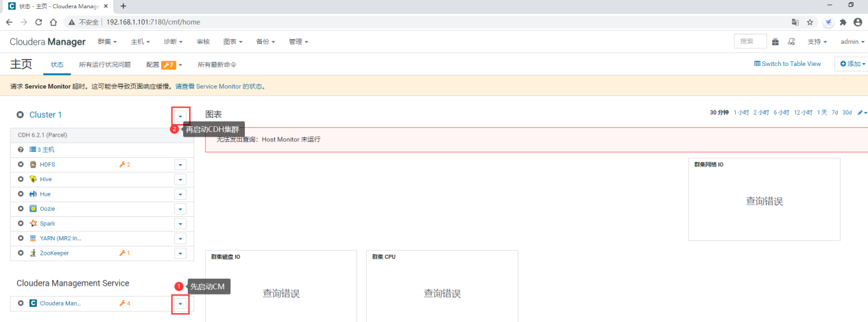Screen dimensions: 868x322
Task: Open the 审核 menu item
Action: [203, 42]
